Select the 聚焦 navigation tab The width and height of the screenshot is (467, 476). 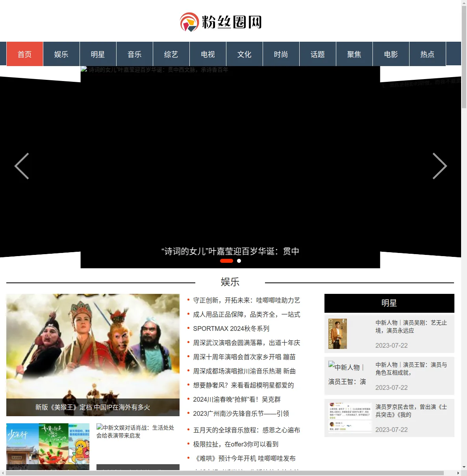pos(354,54)
